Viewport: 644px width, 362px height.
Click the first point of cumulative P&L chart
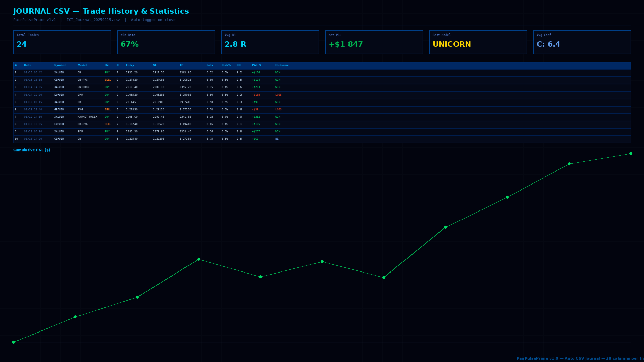pyautogui.click(x=13, y=342)
